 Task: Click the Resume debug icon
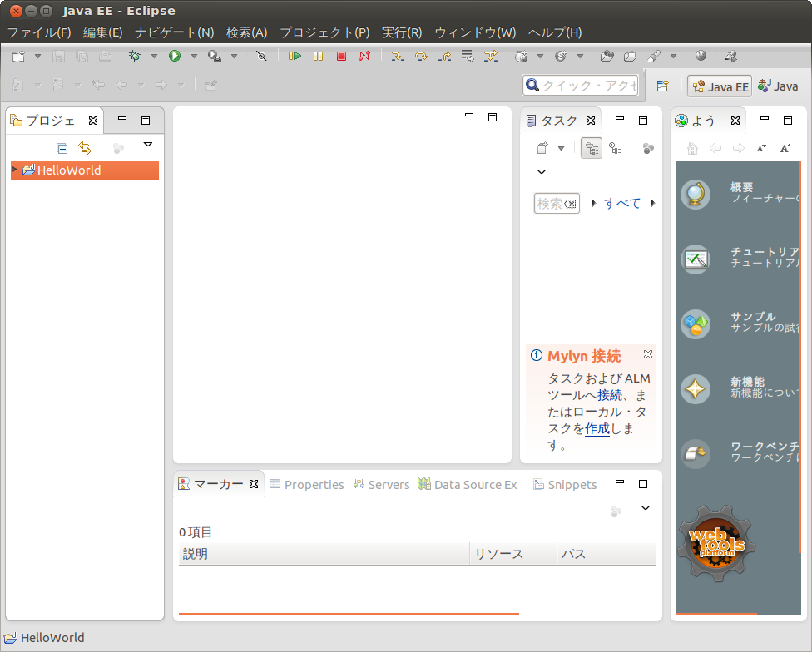[295, 56]
